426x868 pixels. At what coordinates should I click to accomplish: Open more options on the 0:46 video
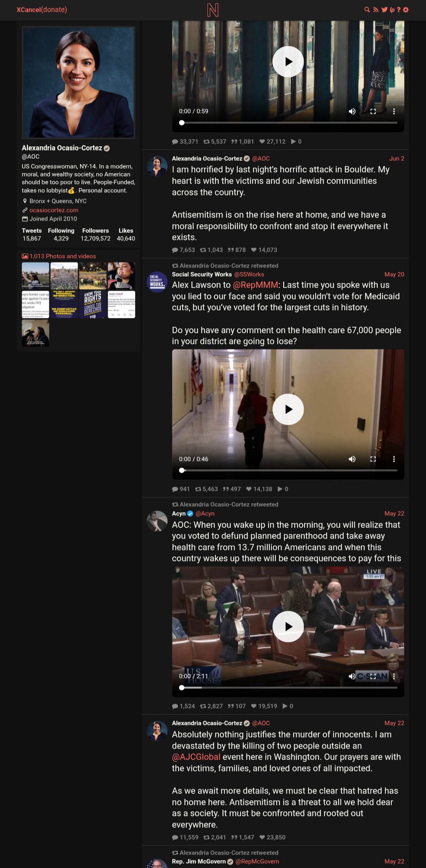(394, 459)
